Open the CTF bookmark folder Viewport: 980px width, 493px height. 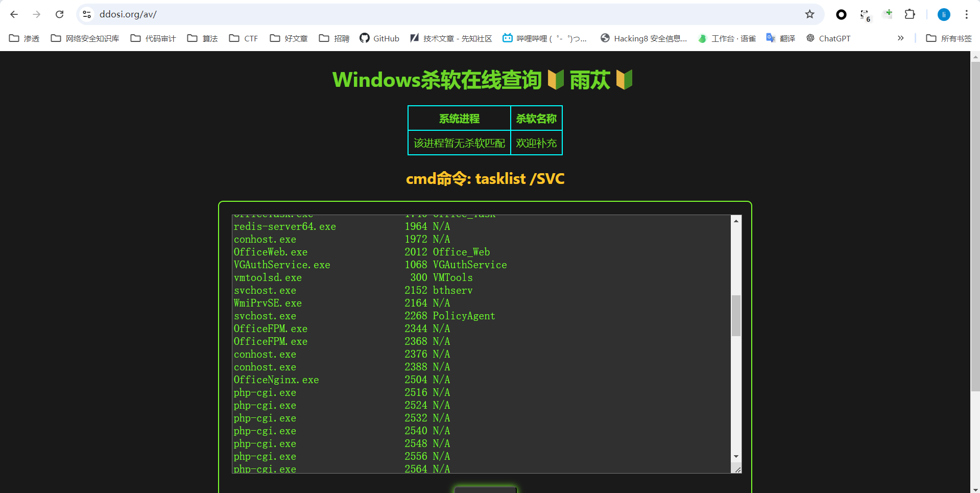(244, 38)
